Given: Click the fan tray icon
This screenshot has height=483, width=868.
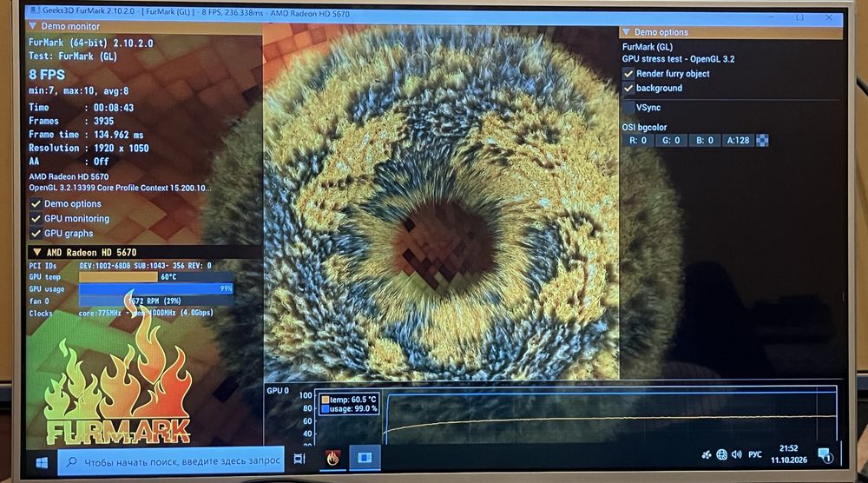Looking at the screenshot, I should click(x=707, y=454).
